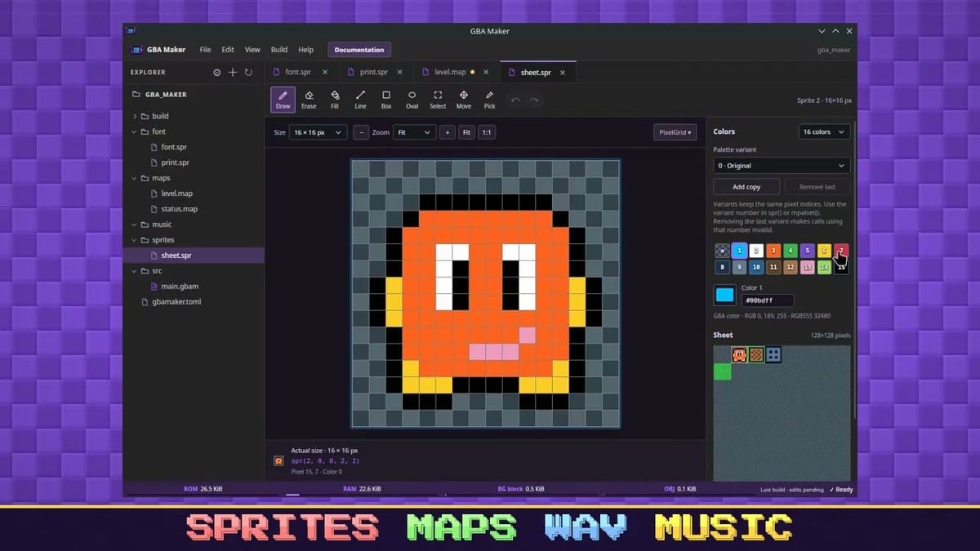Select the Pick color tool
Screen dimensions: 980x551
coord(489,100)
